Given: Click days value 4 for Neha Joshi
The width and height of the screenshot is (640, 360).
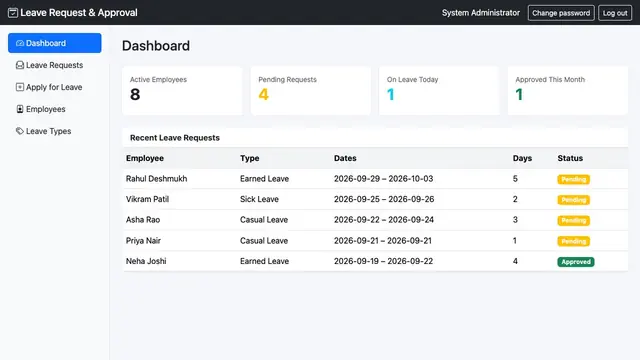Looking at the screenshot, I should (515, 261).
